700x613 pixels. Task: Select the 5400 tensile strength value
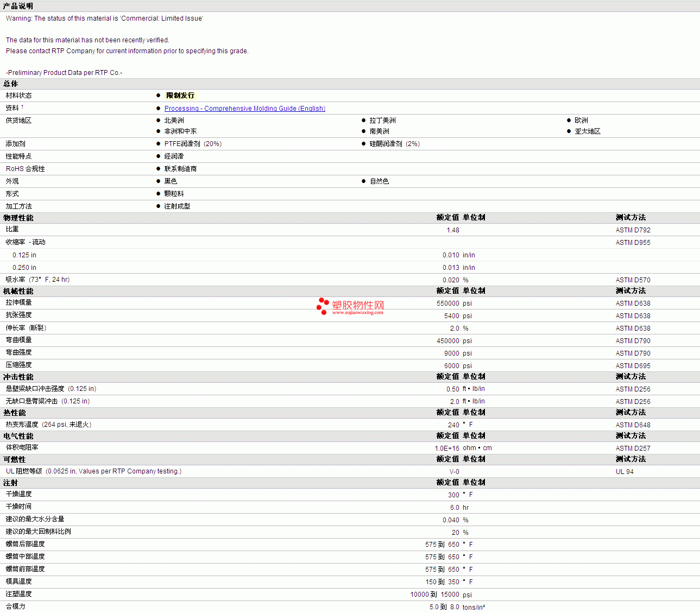tap(452, 316)
